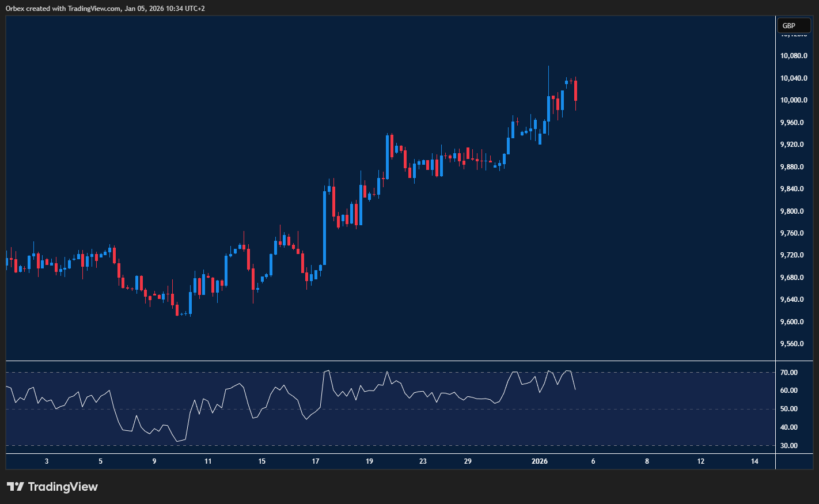Click the RSI 50.00 midline label
This screenshot has height=504, width=819.
788,409
